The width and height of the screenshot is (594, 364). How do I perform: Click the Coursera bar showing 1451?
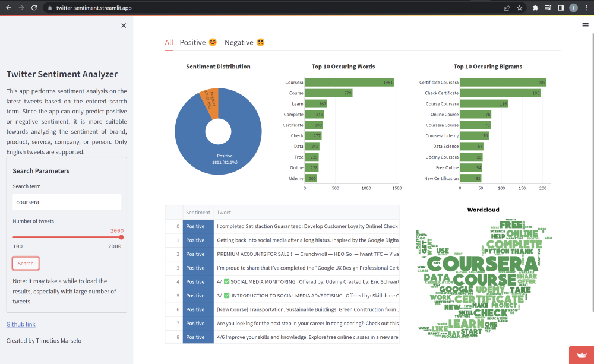pos(349,83)
